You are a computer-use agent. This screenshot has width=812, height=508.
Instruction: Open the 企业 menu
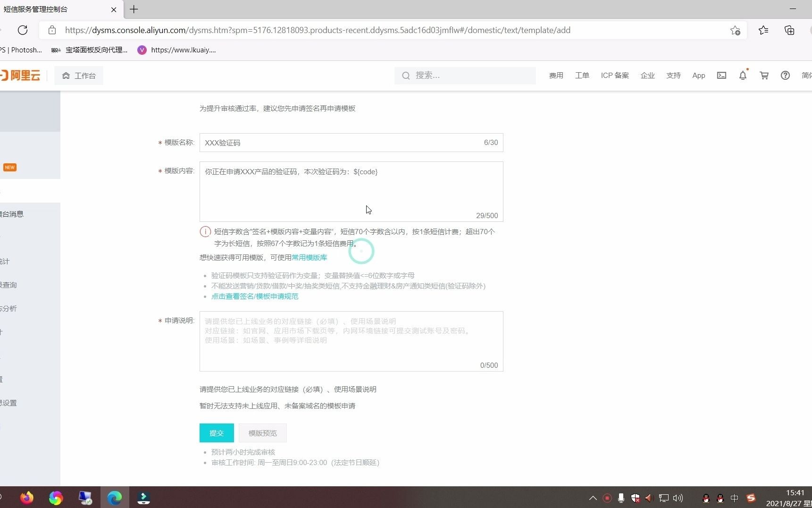click(648, 76)
